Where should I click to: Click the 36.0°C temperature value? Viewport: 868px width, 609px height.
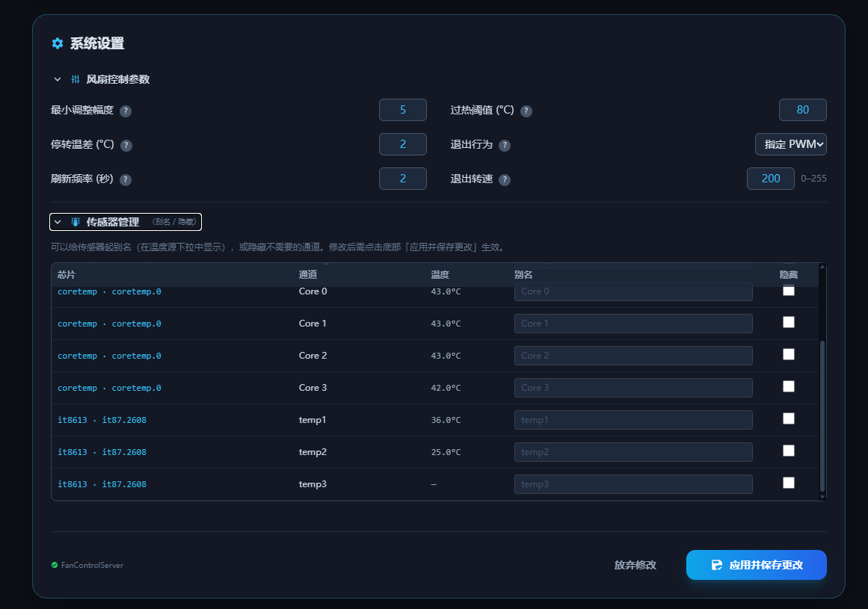pos(446,420)
